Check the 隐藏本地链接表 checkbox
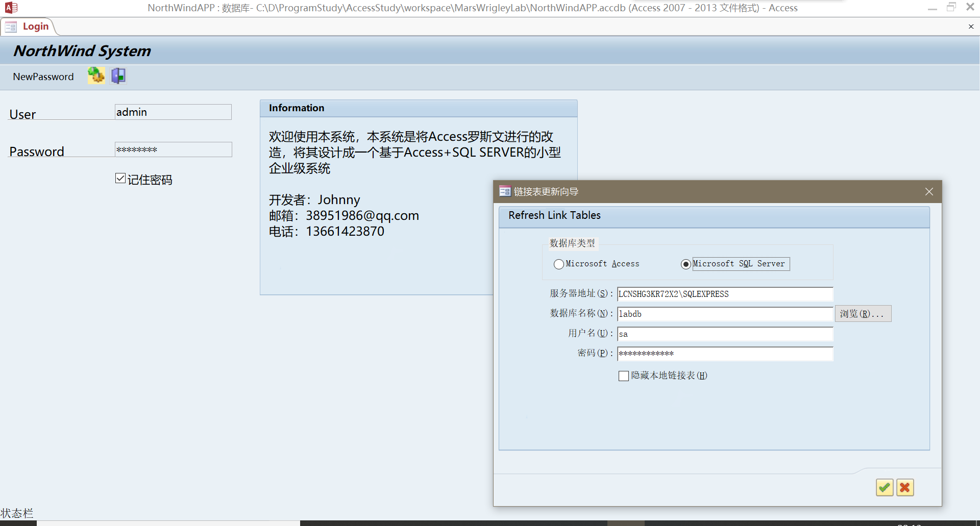 pos(623,376)
